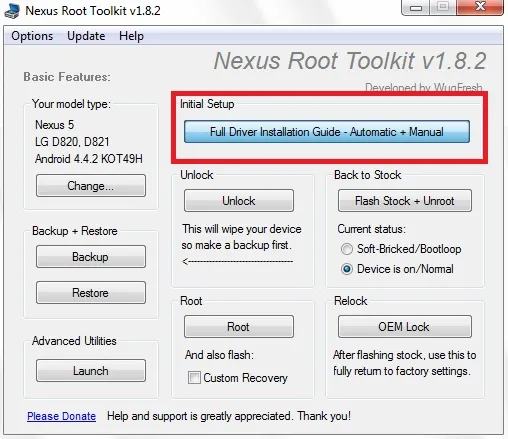The width and height of the screenshot is (508, 439).
Task: Click 'Android 4.4.2 KOT49H' build text
Action: (89, 159)
